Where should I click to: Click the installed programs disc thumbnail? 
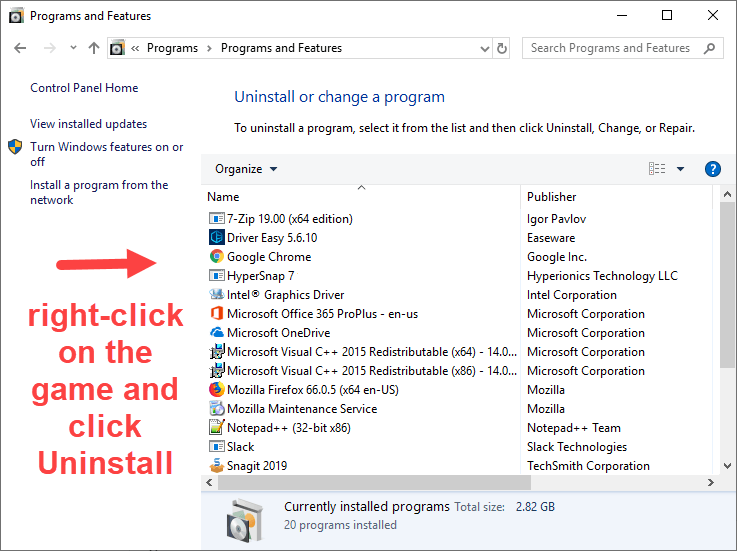click(x=244, y=519)
